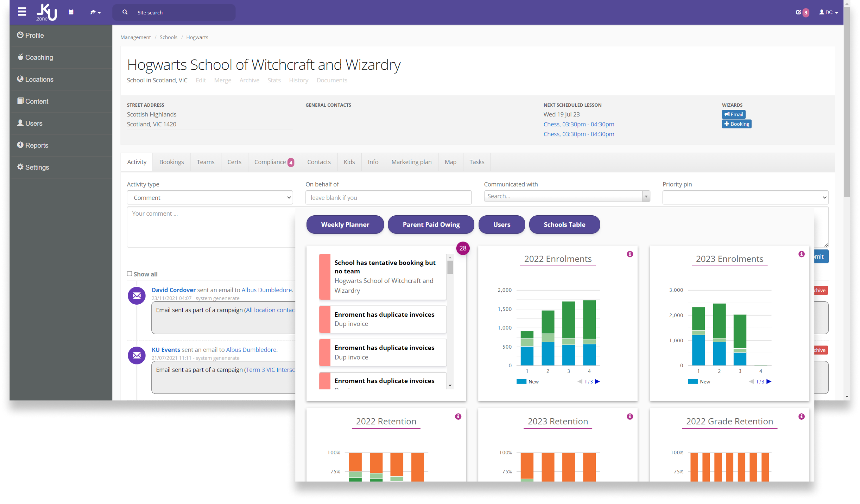This screenshot has height=504, width=860.
Task: Click the Profile dashboard icon
Action: 20,35
